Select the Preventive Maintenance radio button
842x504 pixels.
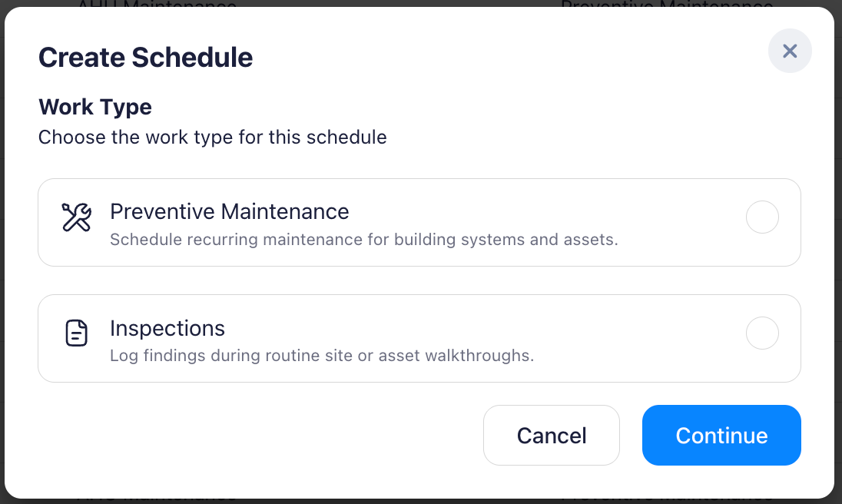762,217
